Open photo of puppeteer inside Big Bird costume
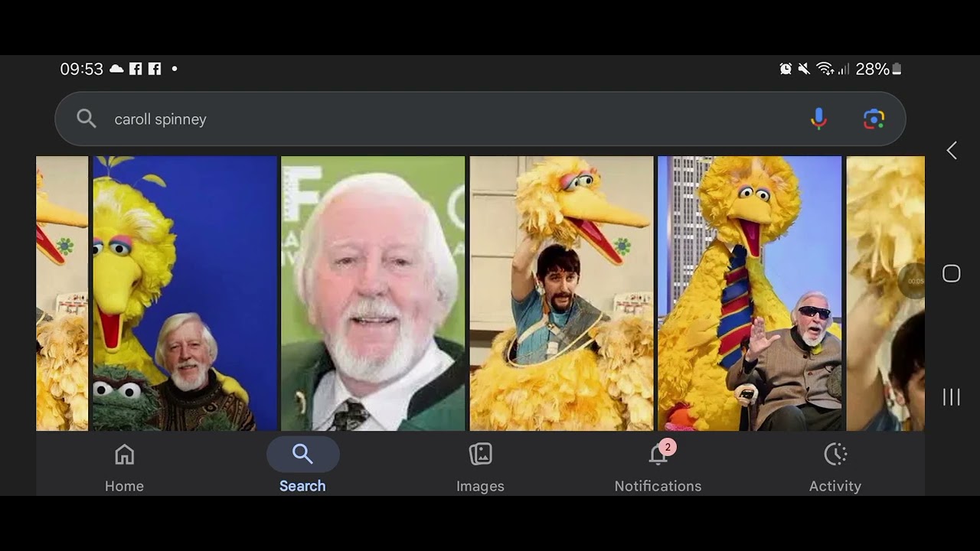Viewport: 980px width, 551px height. 561,293
